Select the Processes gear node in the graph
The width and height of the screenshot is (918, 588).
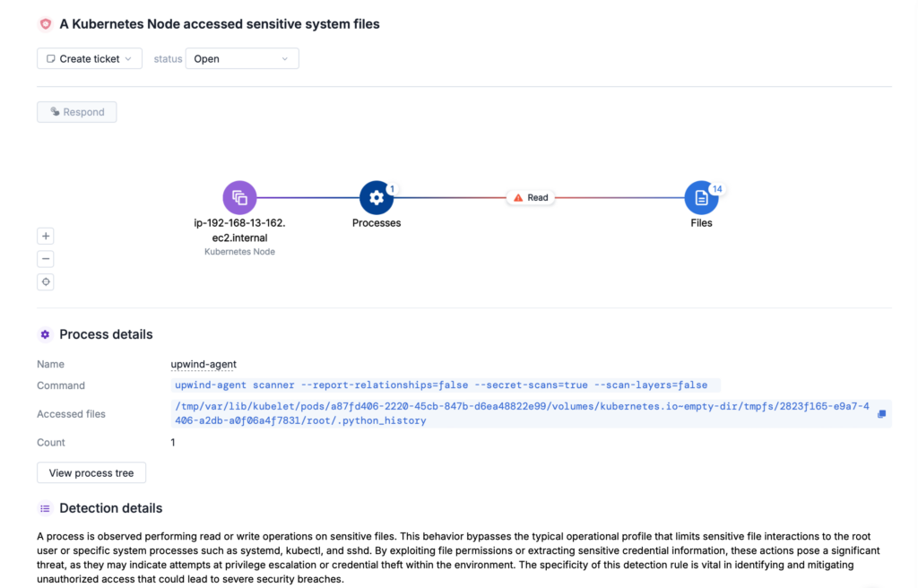point(376,197)
